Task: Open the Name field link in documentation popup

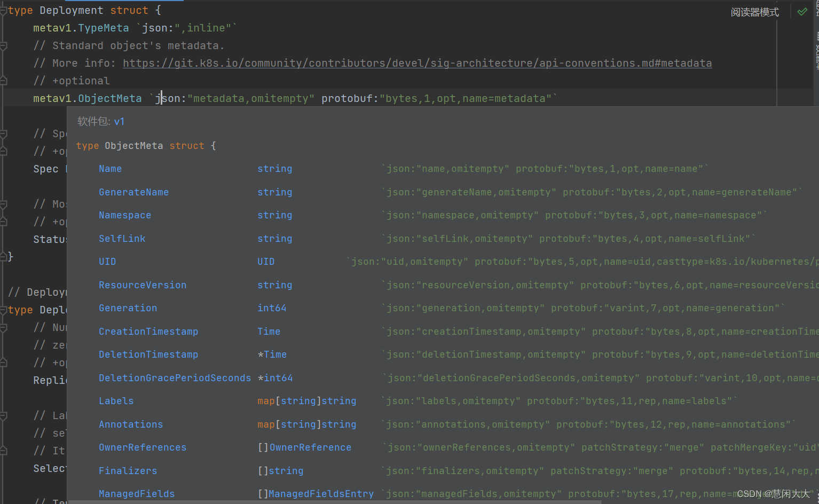Action: (x=110, y=169)
